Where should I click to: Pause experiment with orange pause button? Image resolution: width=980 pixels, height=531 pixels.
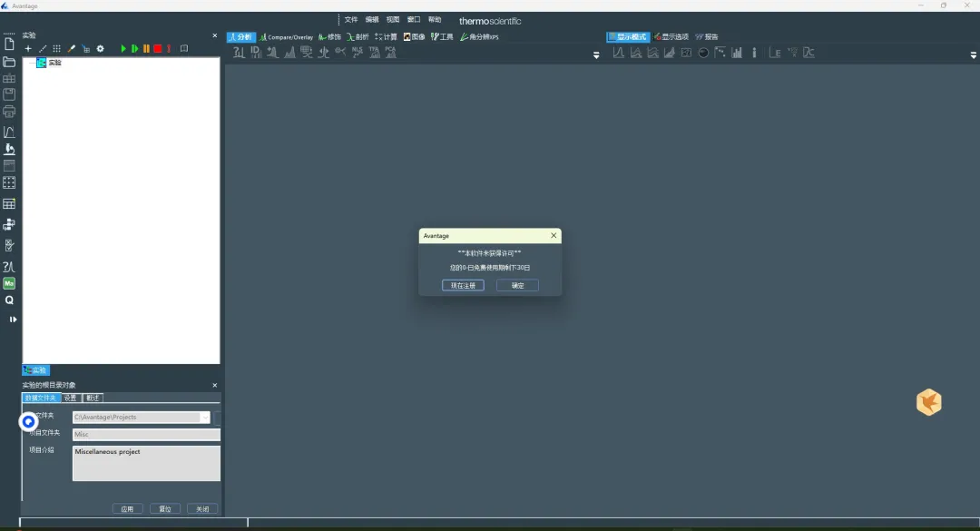pos(146,49)
